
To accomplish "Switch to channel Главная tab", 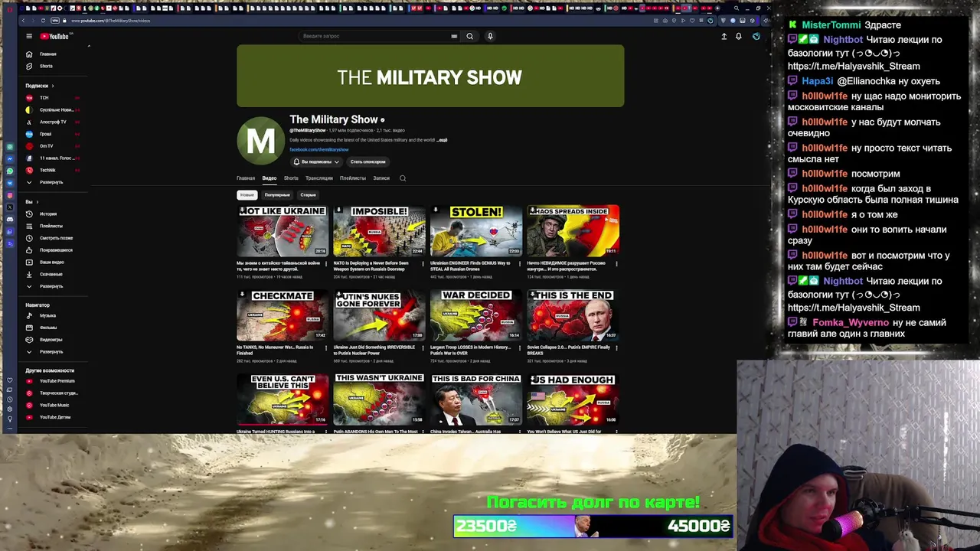I will click(x=246, y=178).
